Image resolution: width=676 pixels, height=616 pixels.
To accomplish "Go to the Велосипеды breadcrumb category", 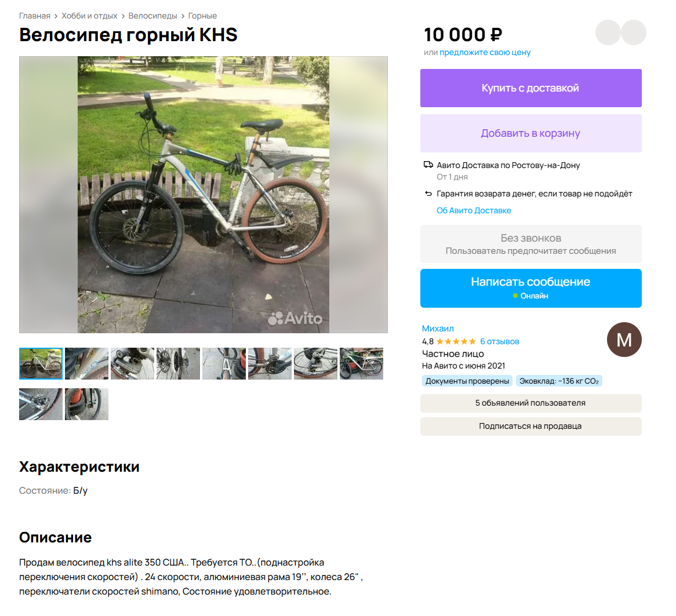I will pos(152,16).
